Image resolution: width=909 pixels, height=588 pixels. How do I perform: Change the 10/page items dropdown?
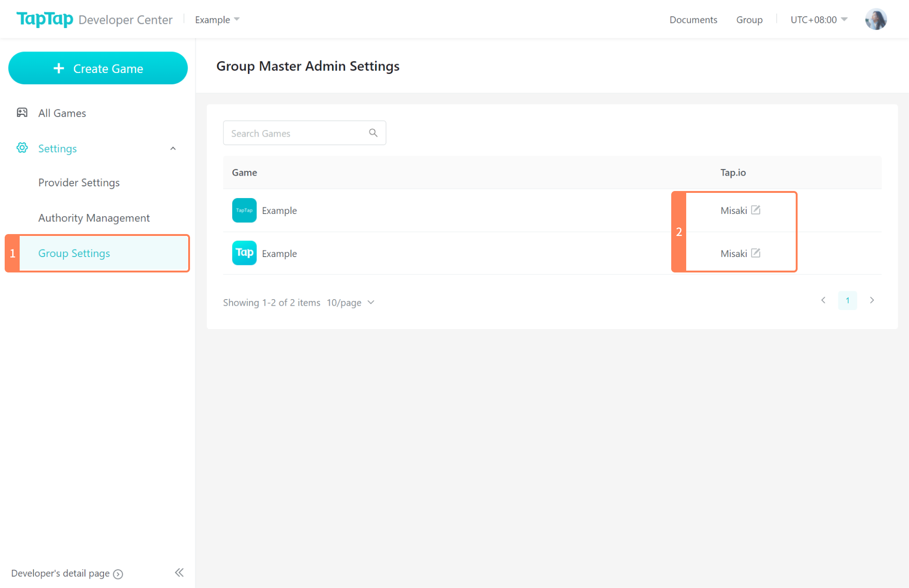pos(350,303)
